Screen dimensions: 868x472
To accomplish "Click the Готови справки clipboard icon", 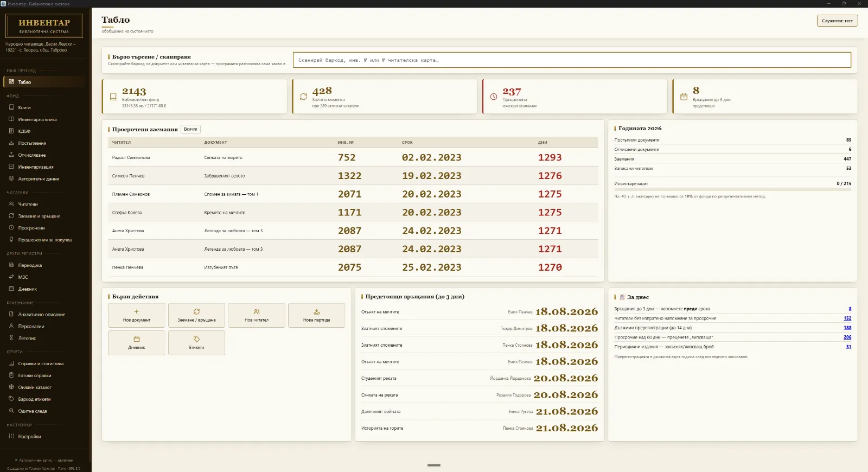I will click(x=11, y=375).
